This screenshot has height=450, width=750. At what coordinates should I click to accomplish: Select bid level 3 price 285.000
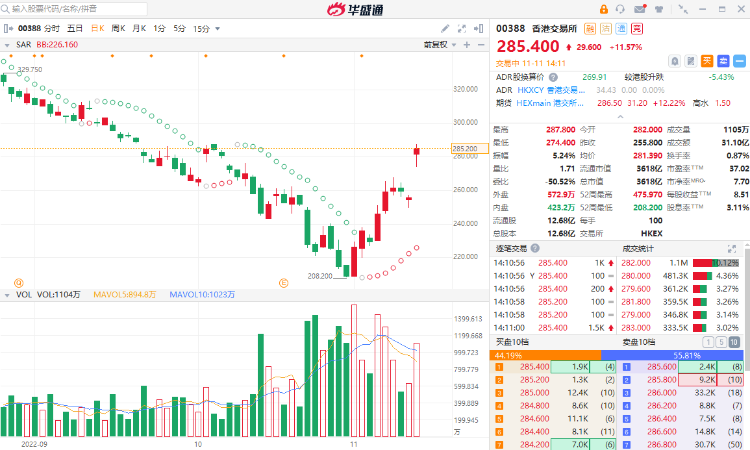(535, 393)
